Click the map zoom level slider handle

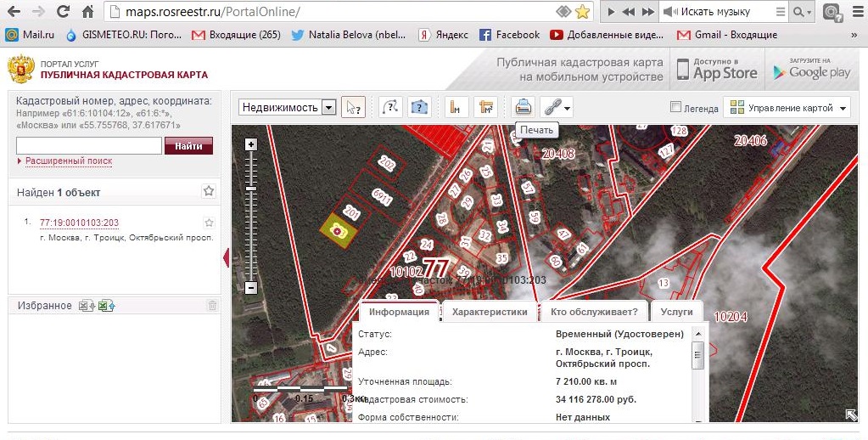(251, 189)
